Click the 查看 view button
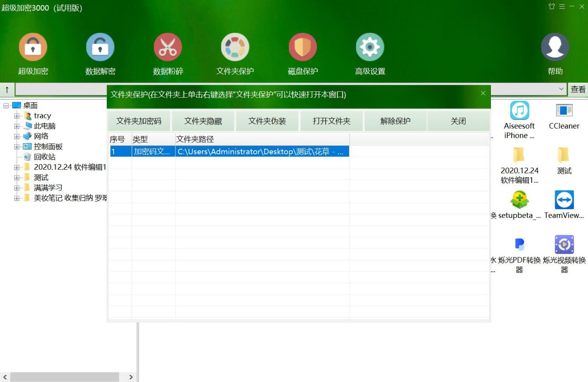The width and height of the screenshot is (588, 382). [578, 89]
